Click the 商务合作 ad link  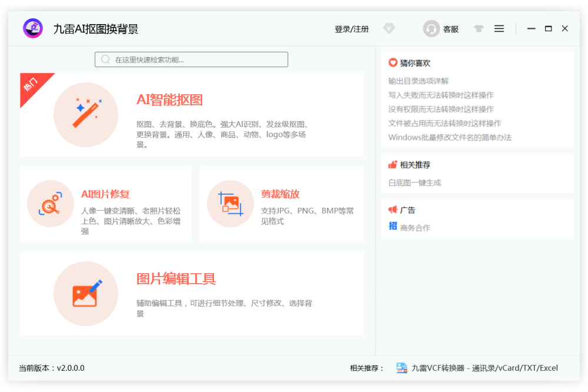click(415, 228)
